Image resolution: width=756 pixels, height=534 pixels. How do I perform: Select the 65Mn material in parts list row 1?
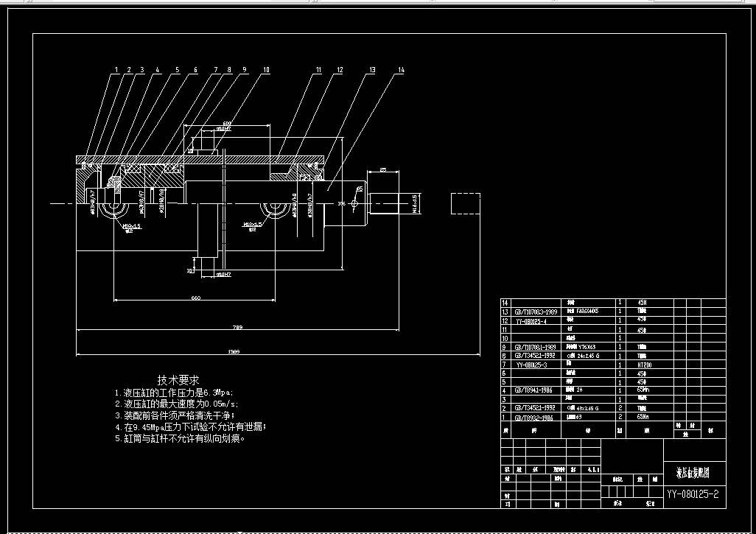[643, 417]
